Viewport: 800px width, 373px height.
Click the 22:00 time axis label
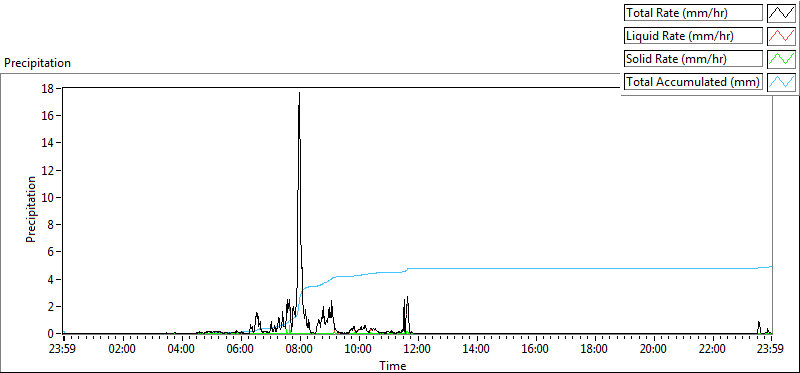click(x=712, y=350)
